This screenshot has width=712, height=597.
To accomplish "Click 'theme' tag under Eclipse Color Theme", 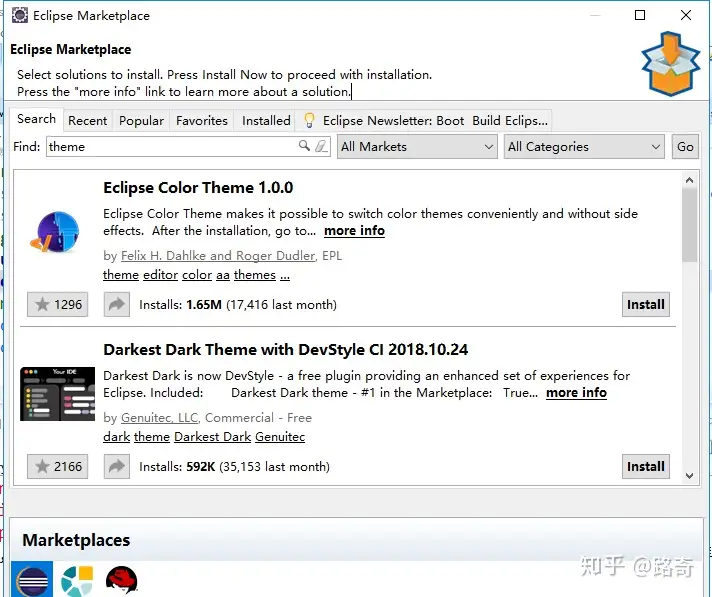I will pos(121,275).
